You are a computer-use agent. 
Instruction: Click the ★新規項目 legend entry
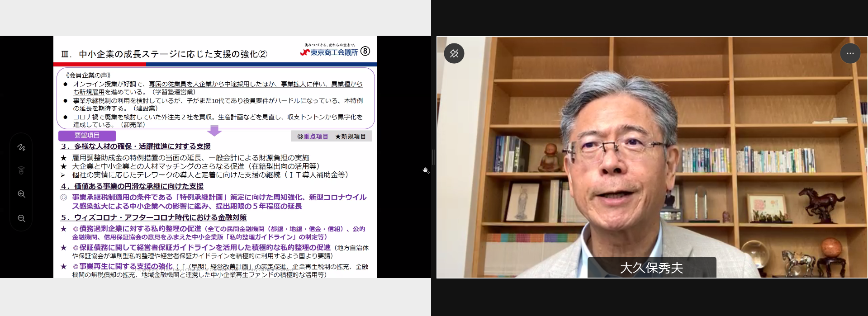tap(350, 137)
